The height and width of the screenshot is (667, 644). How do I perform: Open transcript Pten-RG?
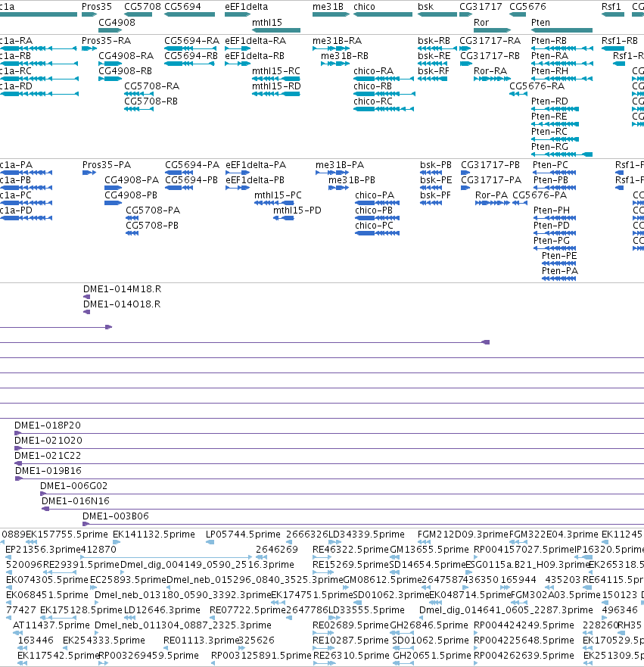click(549, 147)
